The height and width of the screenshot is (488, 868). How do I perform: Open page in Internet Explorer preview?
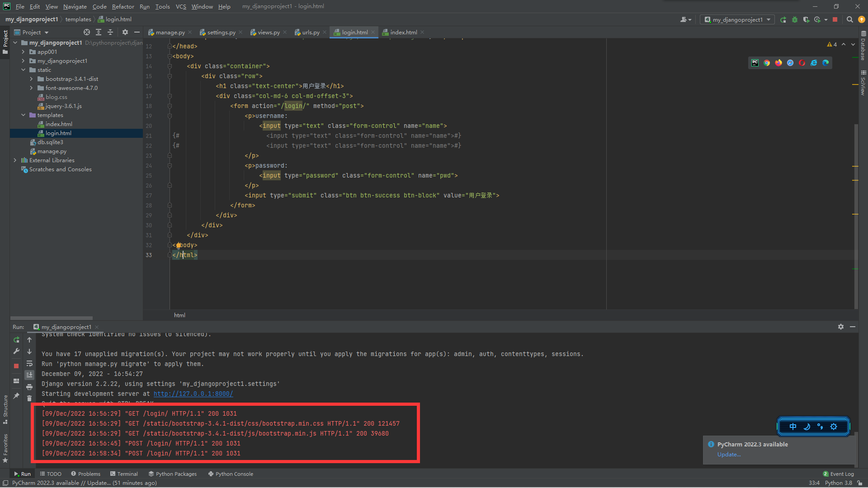pos(814,63)
